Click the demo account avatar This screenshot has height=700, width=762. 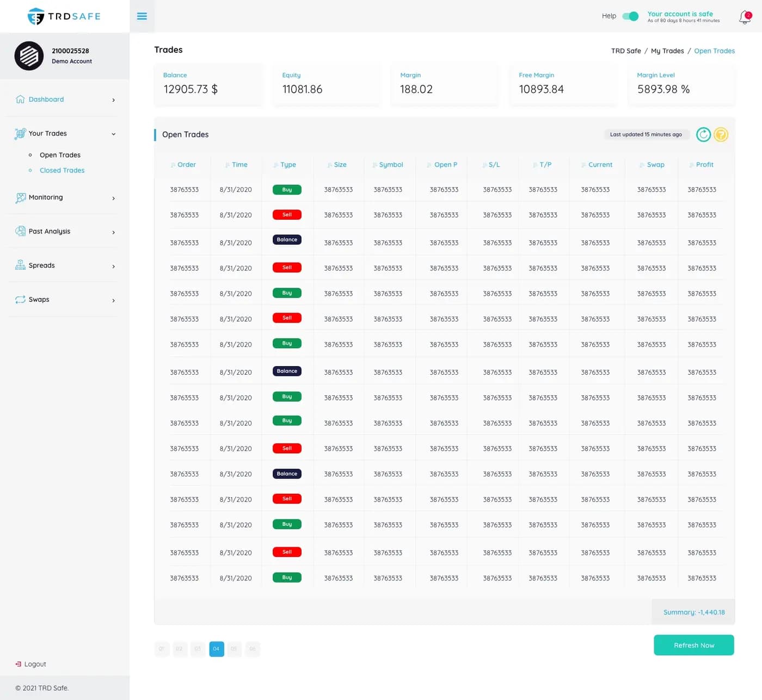29,55
